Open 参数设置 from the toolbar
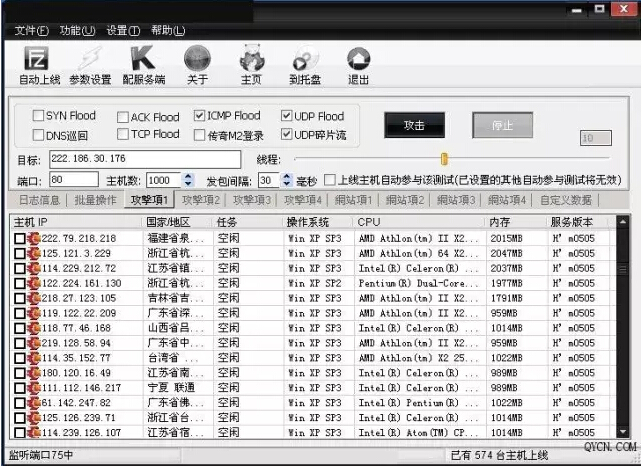The height and width of the screenshot is (468, 643). (90, 60)
